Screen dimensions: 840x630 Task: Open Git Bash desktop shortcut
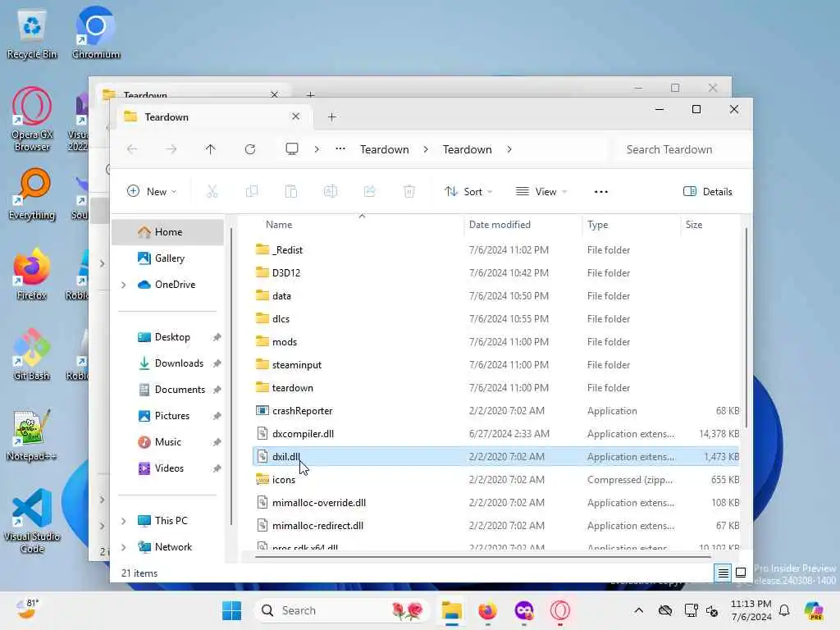[32, 354]
